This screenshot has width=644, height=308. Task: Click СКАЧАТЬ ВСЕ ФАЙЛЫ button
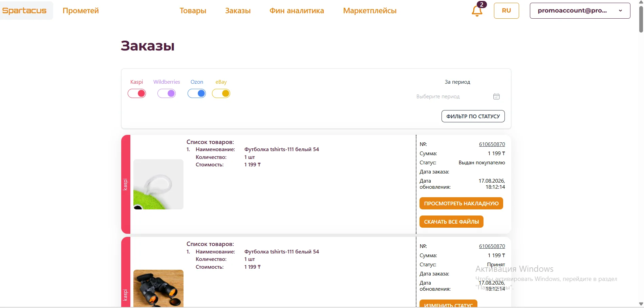pos(451,222)
